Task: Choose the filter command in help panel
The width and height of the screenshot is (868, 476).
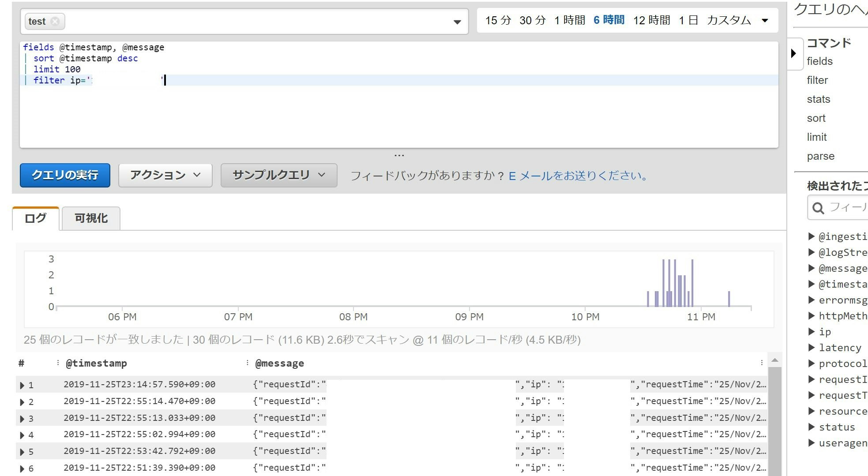Action: click(817, 80)
